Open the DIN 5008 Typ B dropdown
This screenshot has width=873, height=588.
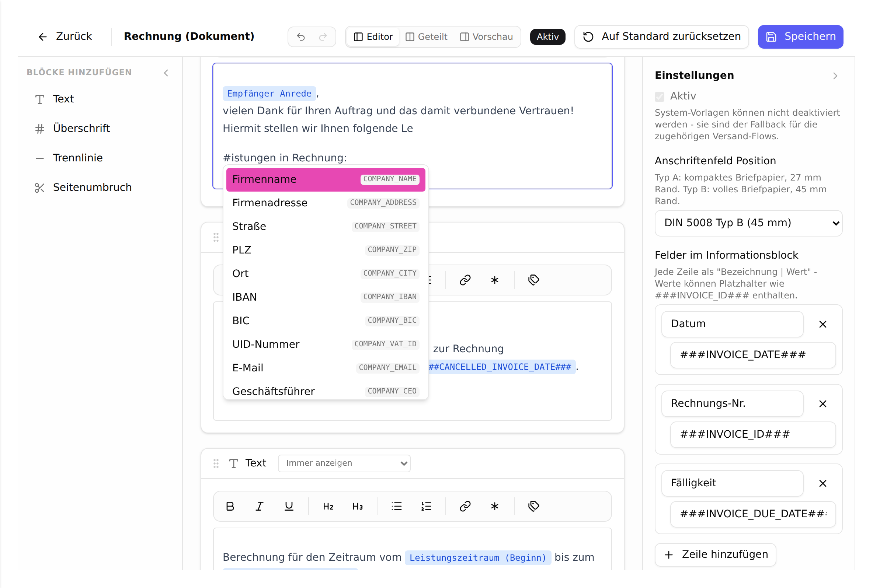point(748,223)
